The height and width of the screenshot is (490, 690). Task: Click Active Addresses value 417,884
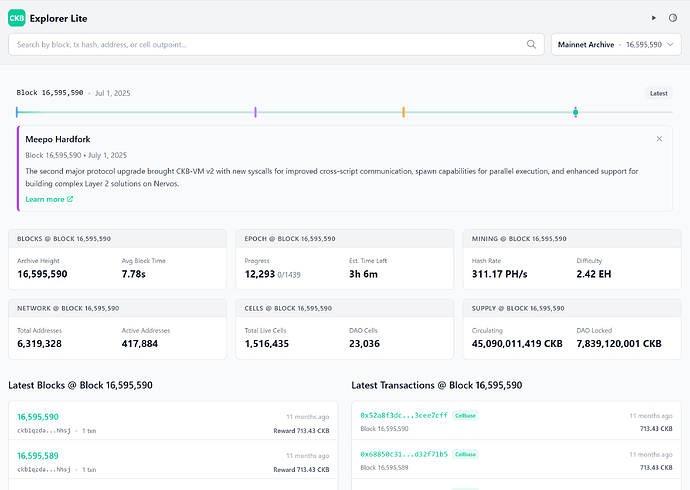139,344
